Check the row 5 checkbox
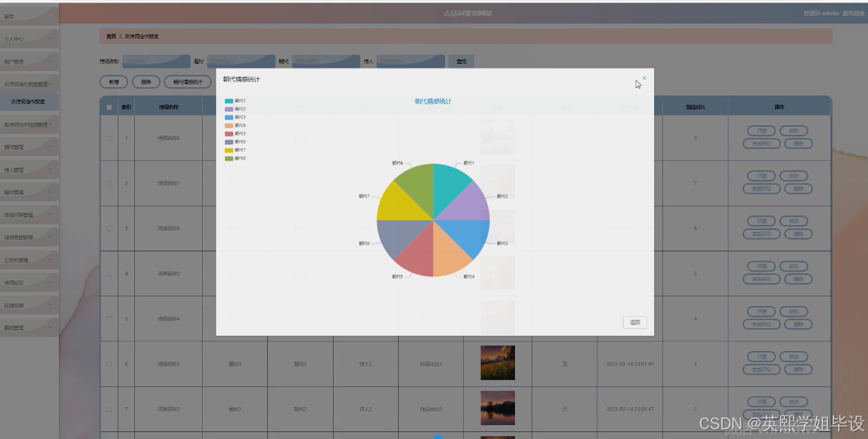This screenshot has width=868, height=439. click(x=109, y=319)
